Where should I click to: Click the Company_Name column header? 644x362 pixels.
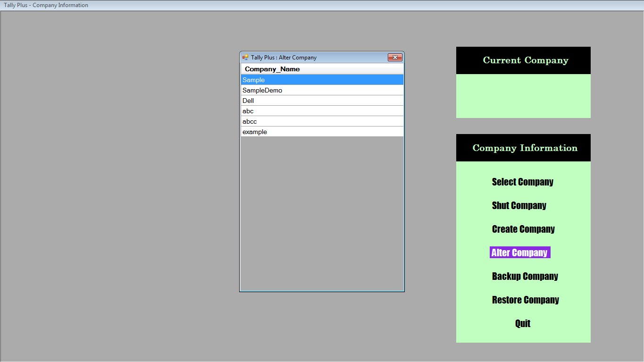click(x=322, y=69)
